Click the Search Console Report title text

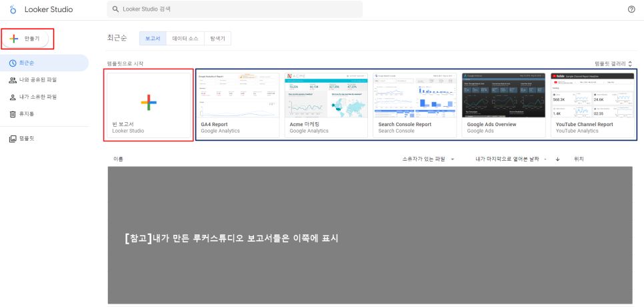(405, 125)
